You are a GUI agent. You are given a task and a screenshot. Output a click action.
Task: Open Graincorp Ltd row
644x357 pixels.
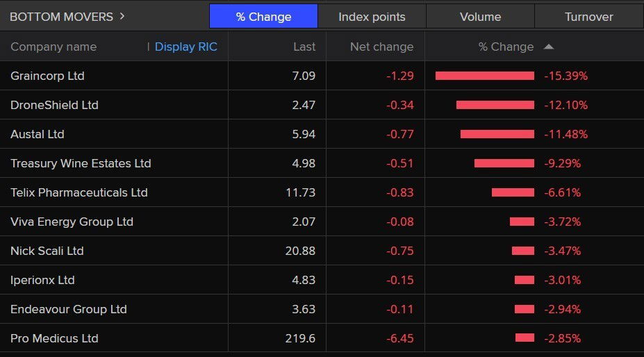click(x=47, y=76)
